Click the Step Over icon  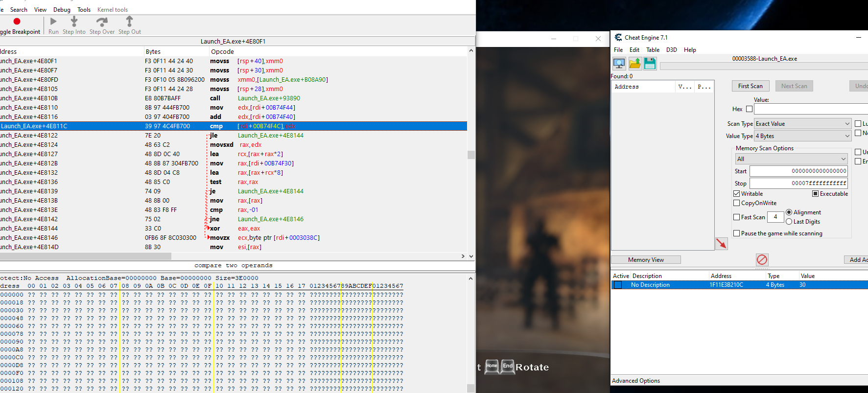tap(102, 22)
